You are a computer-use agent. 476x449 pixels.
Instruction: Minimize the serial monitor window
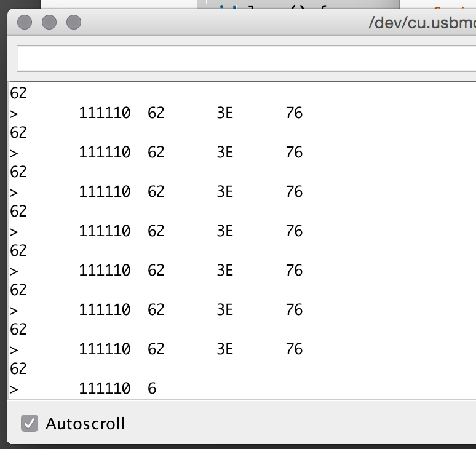pos(49,23)
